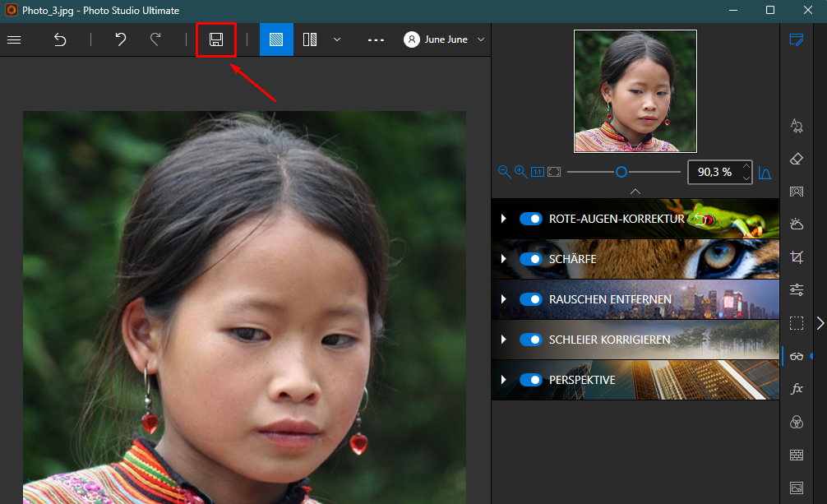Open the brick texture tool
827x504 pixels.
coord(797,455)
